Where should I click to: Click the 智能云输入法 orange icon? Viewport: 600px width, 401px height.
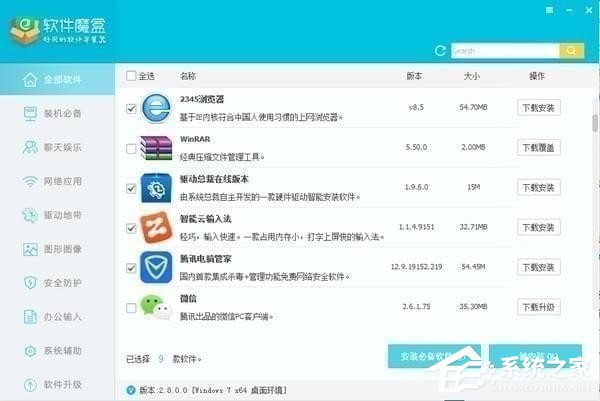tap(156, 228)
